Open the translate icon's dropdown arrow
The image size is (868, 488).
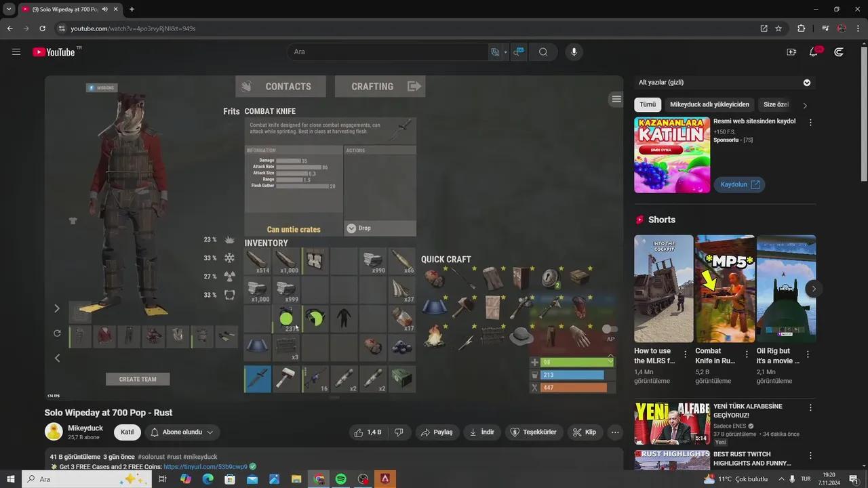(505, 52)
